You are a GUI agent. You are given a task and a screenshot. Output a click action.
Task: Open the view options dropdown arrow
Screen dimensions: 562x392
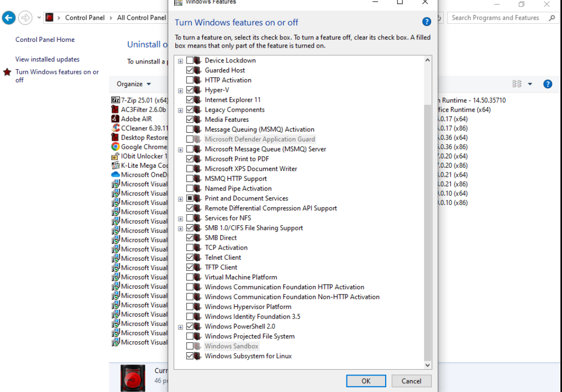(530, 84)
